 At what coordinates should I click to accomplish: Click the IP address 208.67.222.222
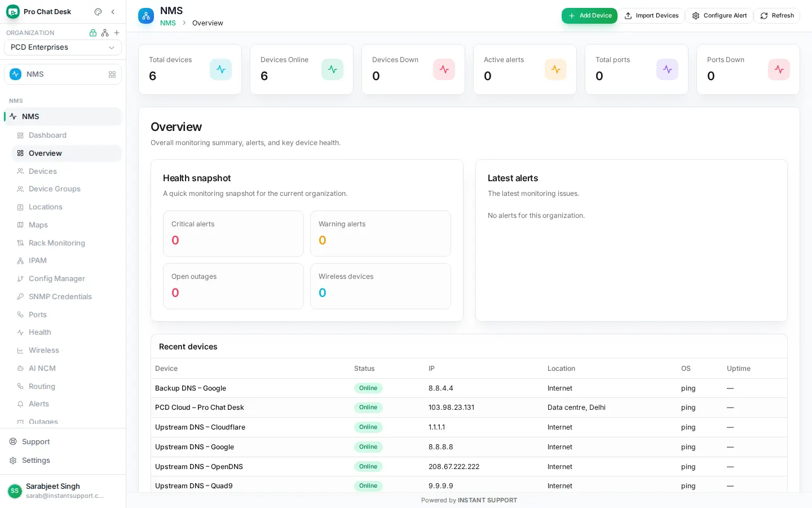pyautogui.click(x=454, y=467)
